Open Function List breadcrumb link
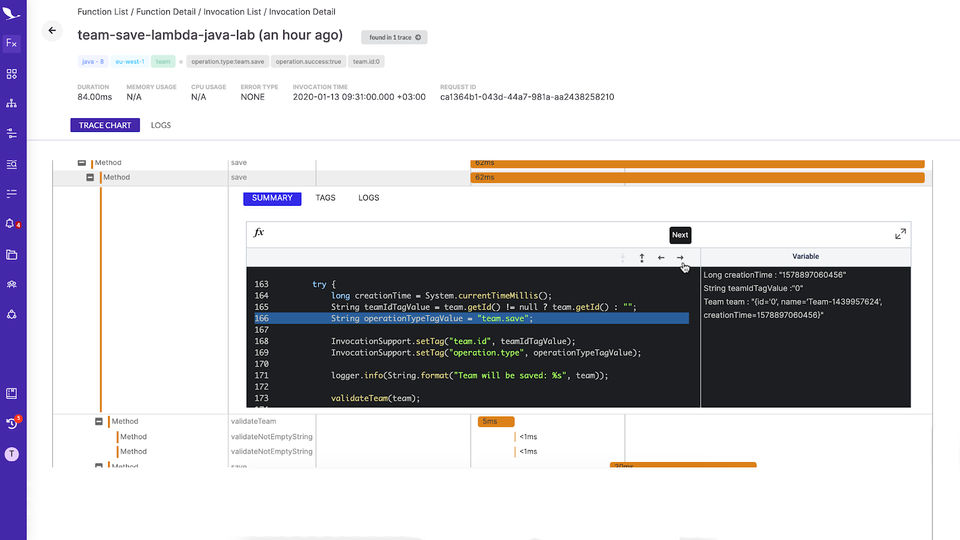The height and width of the screenshot is (540, 960). click(103, 12)
